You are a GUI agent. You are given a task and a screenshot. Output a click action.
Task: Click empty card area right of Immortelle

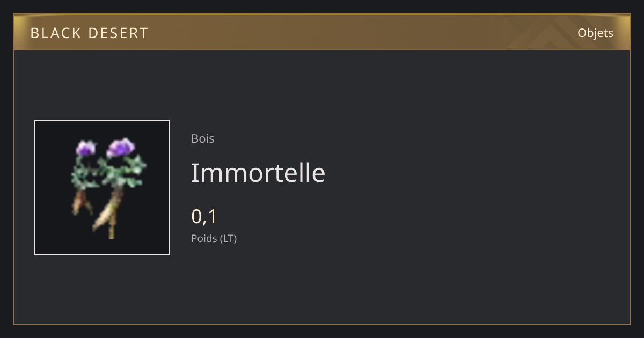(472, 173)
